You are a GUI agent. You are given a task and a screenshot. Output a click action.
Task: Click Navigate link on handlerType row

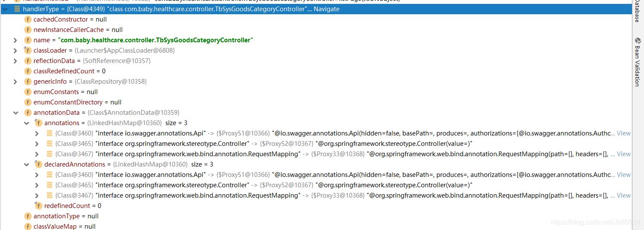326,9
